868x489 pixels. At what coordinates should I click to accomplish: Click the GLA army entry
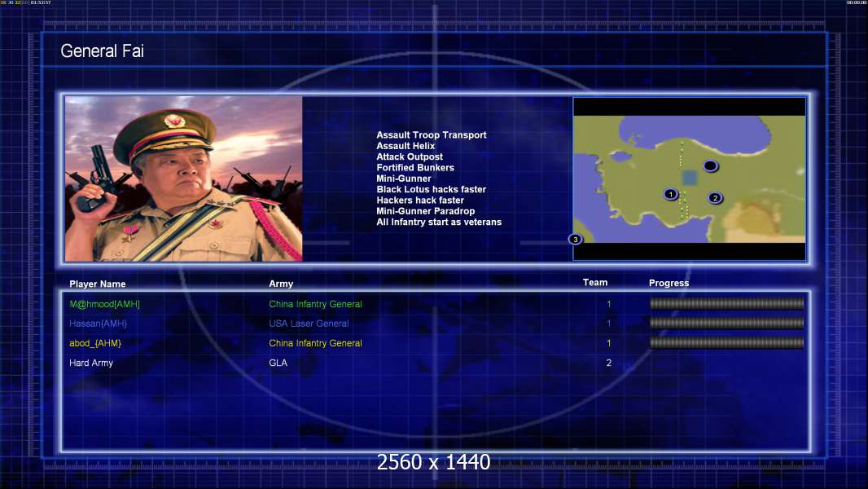coord(278,363)
